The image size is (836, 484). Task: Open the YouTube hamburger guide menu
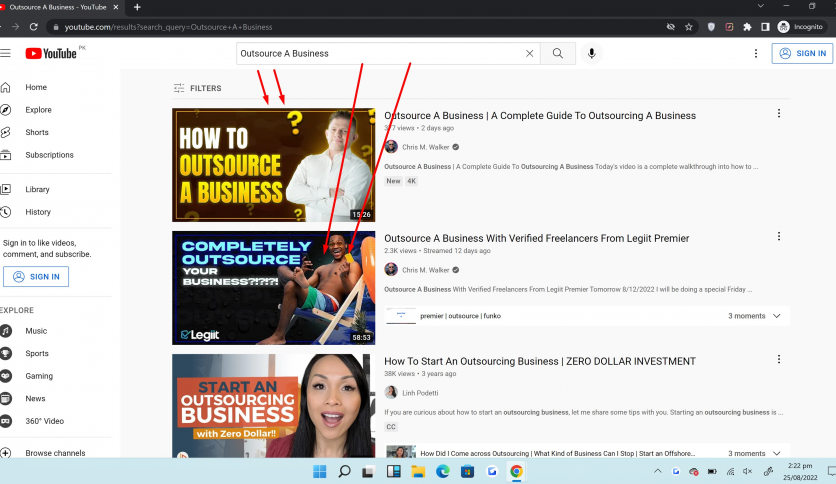click(x=5, y=53)
